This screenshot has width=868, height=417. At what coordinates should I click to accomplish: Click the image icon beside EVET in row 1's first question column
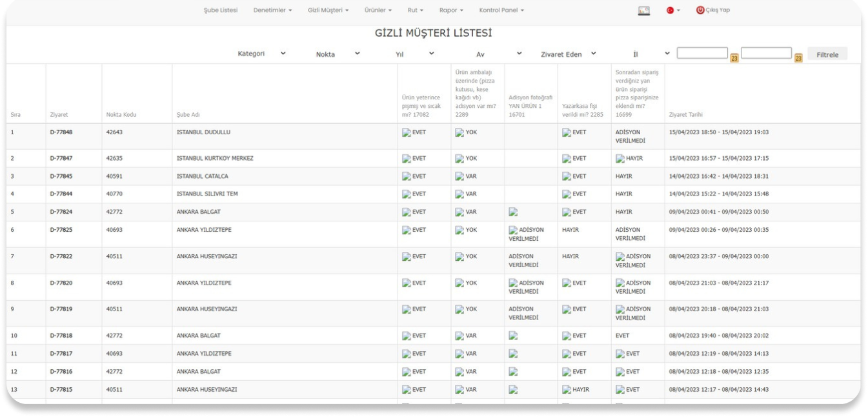(407, 132)
